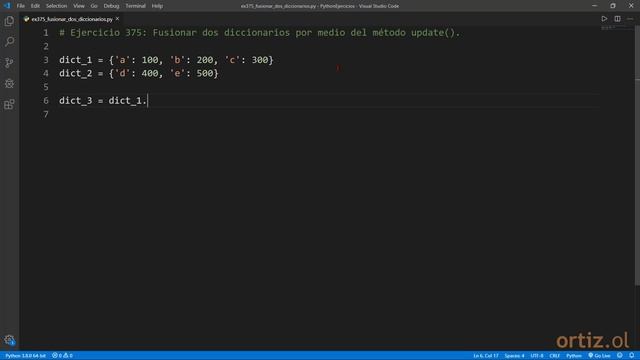640x360 pixels.
Task: Open the Extensions view
Action: pos(9,104)
